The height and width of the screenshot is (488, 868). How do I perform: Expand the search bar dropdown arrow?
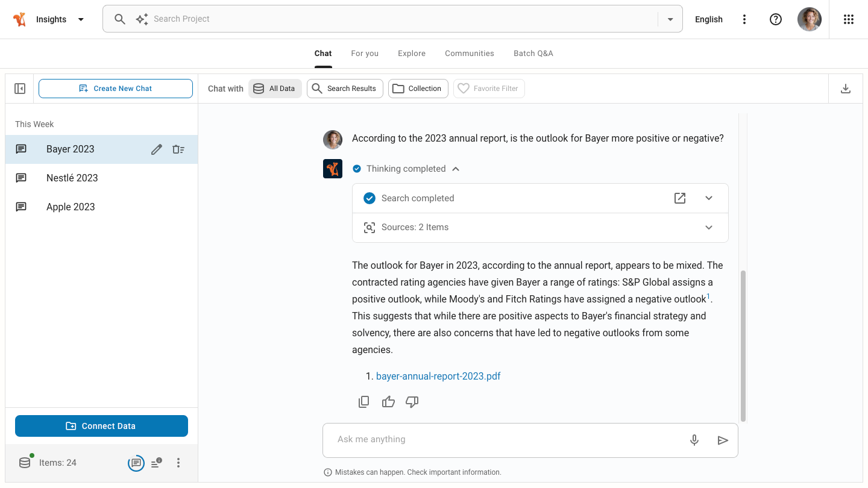[x=670, y=19]
